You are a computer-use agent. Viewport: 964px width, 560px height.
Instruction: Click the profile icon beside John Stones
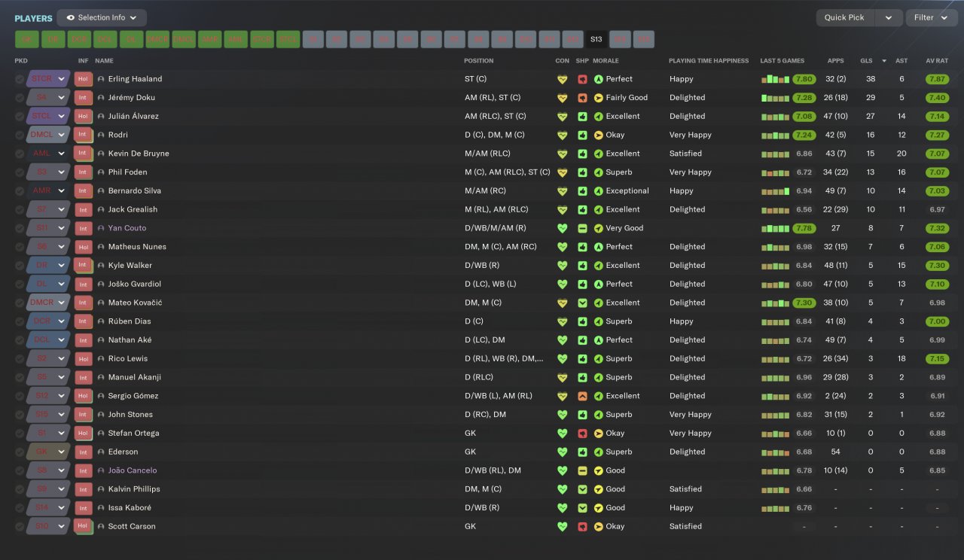(101, 415)
